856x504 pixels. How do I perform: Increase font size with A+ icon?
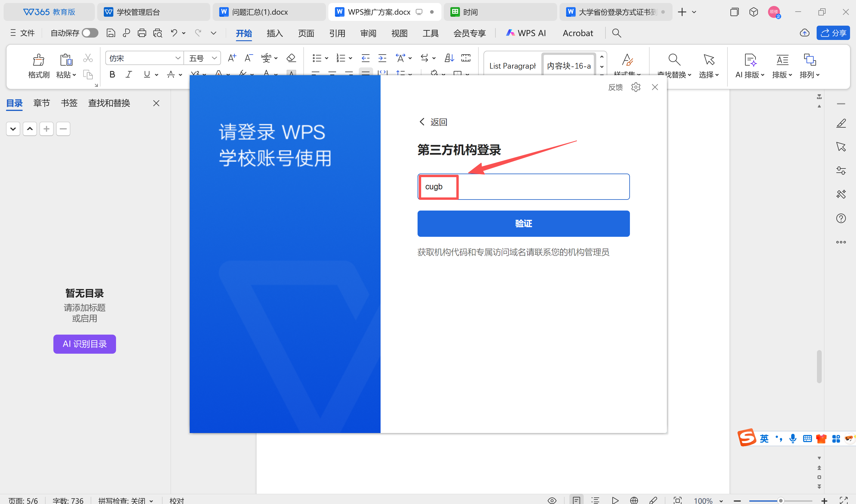point(232,58)
